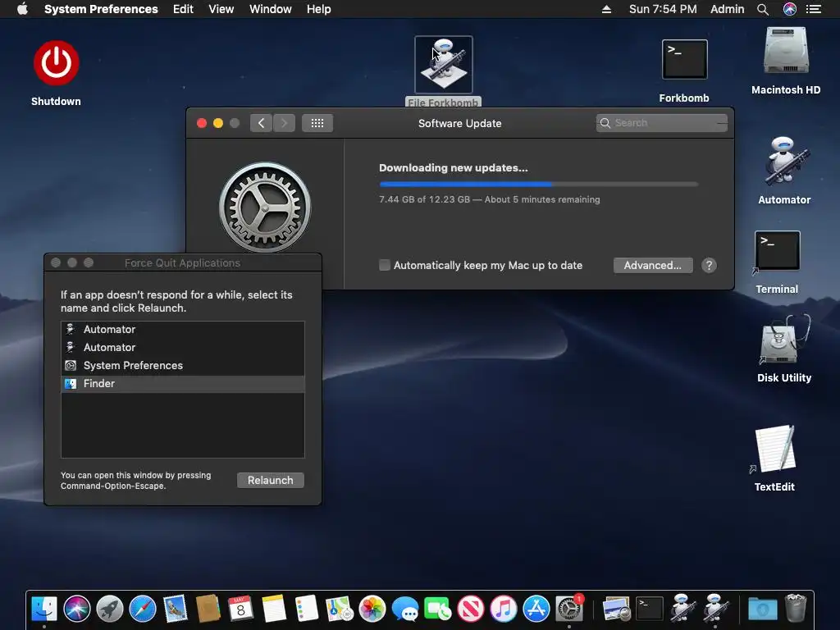Open Preview in the Dock

[616, 609]
